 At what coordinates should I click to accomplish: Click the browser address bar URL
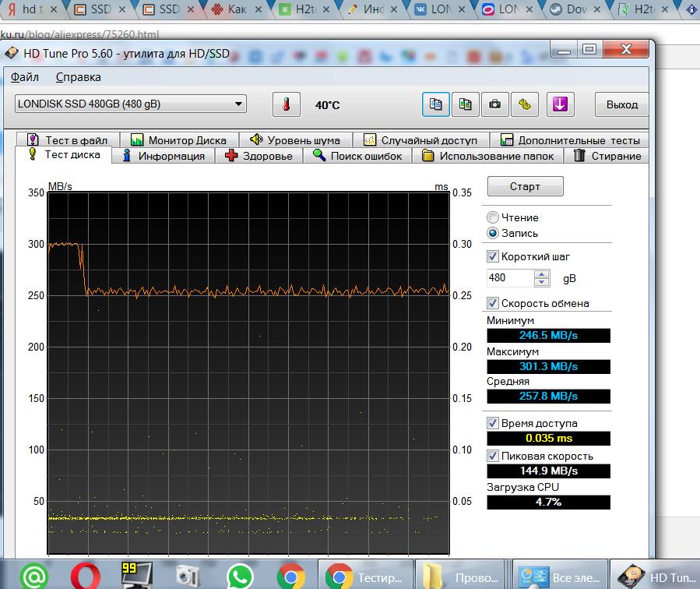coord(79,34)
